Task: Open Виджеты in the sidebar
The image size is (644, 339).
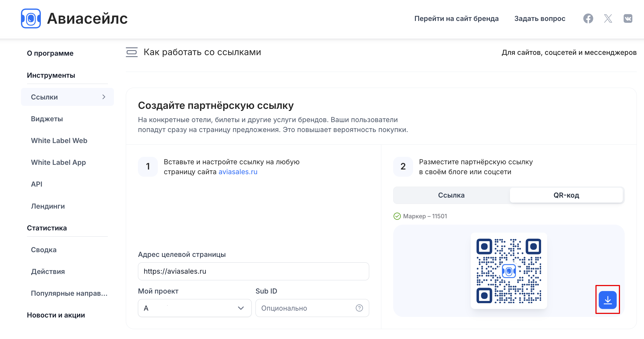Action: [x=47, y=119]
